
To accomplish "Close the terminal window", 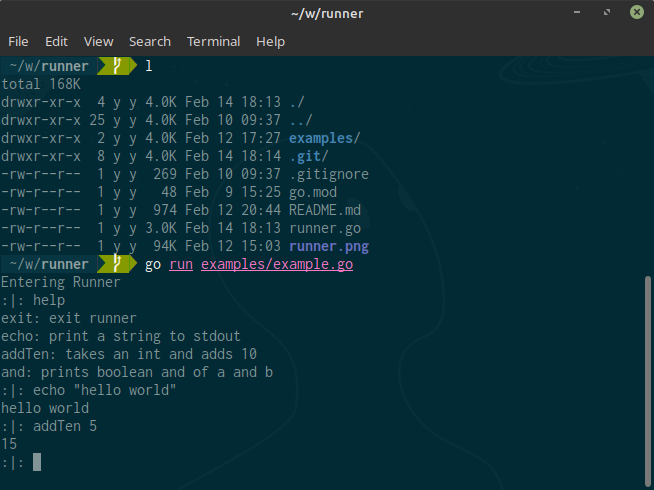I will coord(636,13).
